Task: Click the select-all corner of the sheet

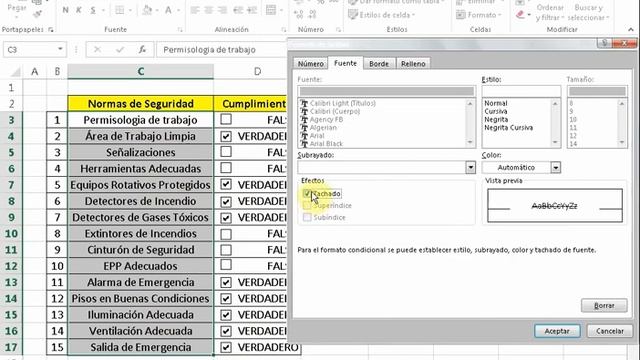Action: pyautogui.click(x=15, y=72)
